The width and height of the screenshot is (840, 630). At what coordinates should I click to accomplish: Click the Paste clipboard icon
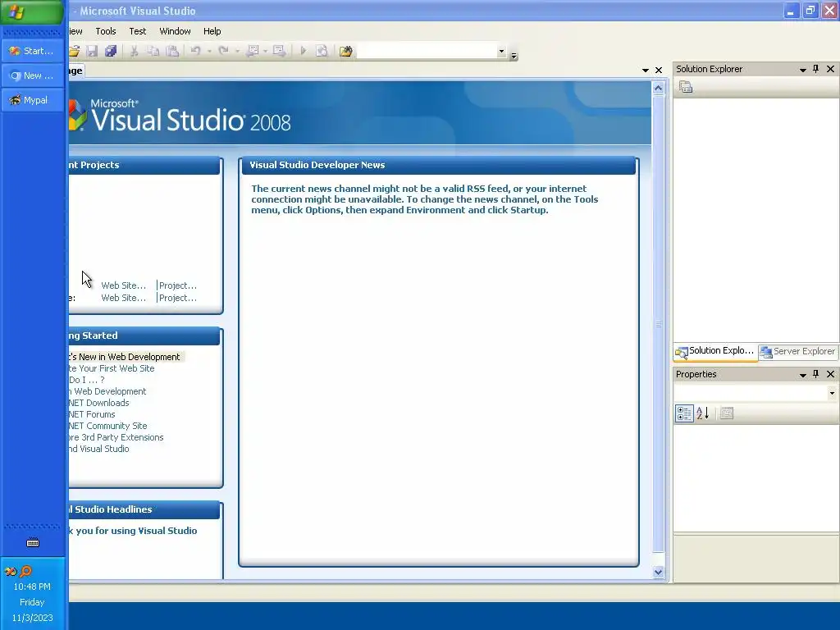pos(172,51)
